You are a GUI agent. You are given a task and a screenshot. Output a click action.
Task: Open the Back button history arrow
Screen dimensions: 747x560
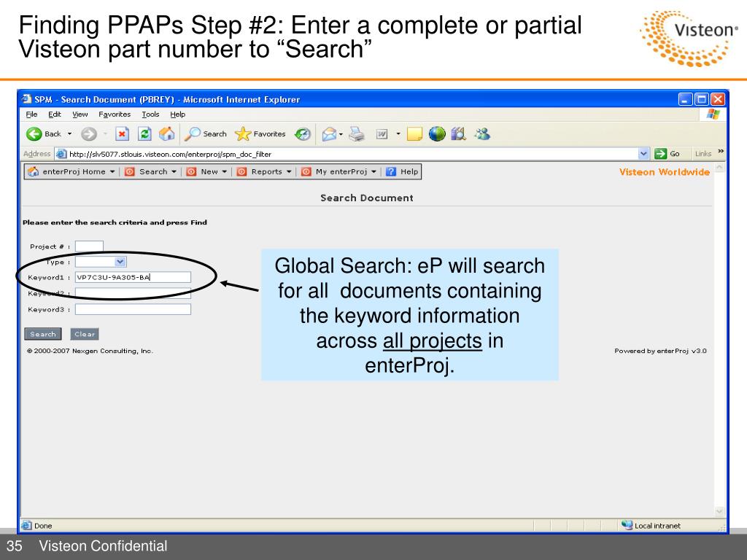69,134
